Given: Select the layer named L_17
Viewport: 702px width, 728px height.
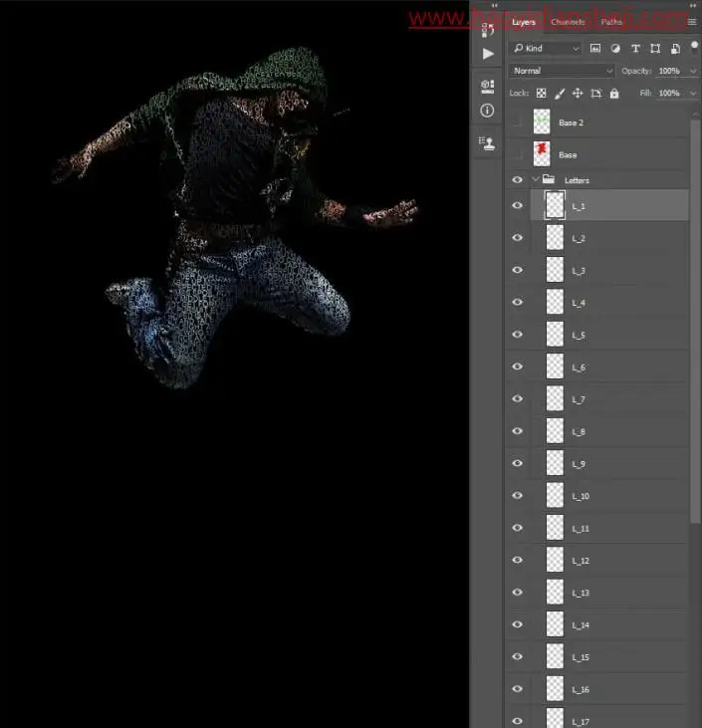Looking at the screenshot, I should click(581, 722).
